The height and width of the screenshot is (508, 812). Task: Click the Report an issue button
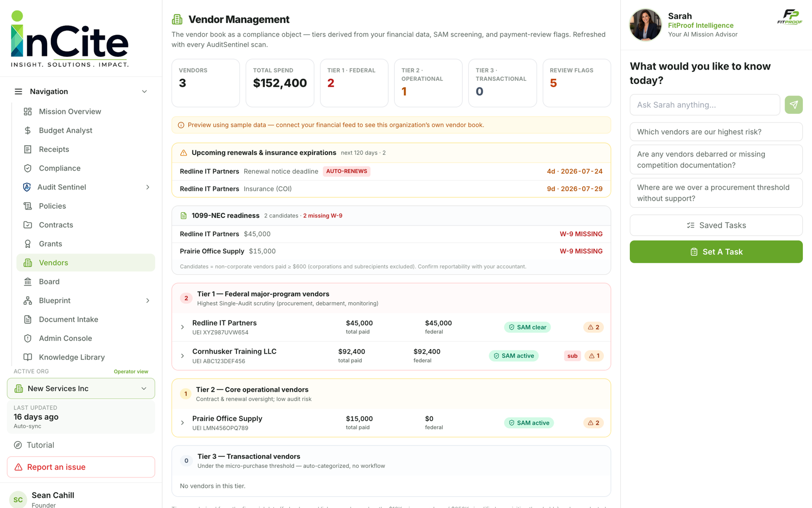point(81,467)
